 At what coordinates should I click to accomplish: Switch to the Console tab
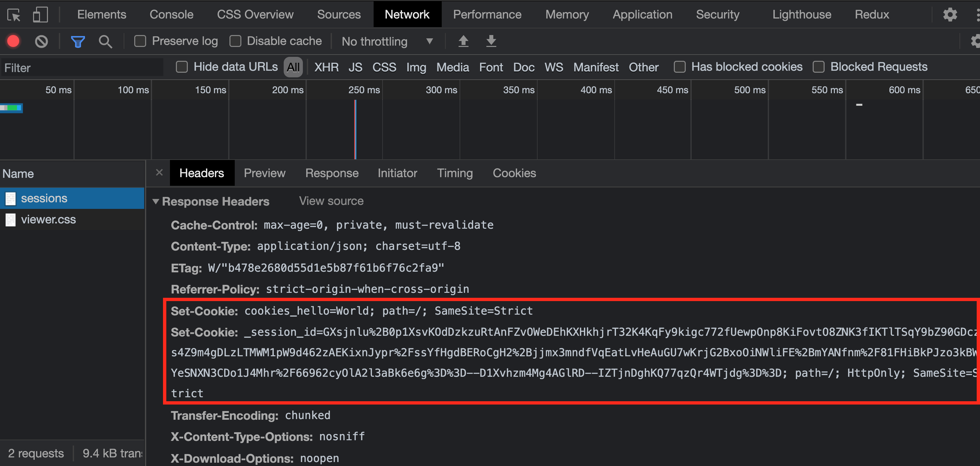point(171,15)
